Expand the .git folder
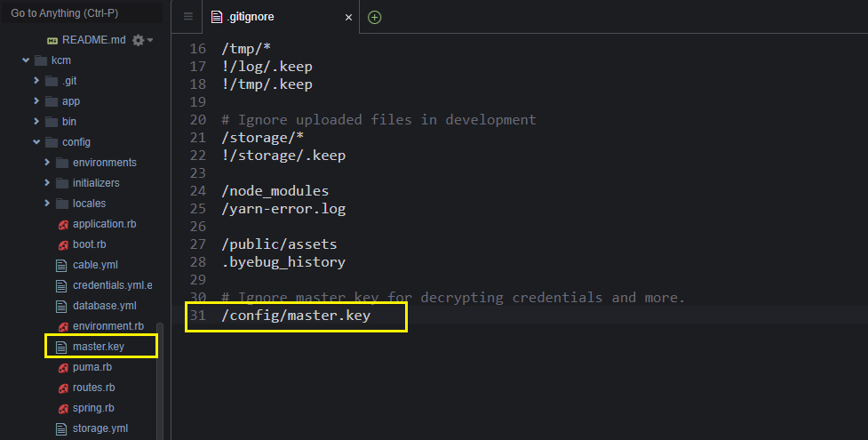 coord(36,80)
